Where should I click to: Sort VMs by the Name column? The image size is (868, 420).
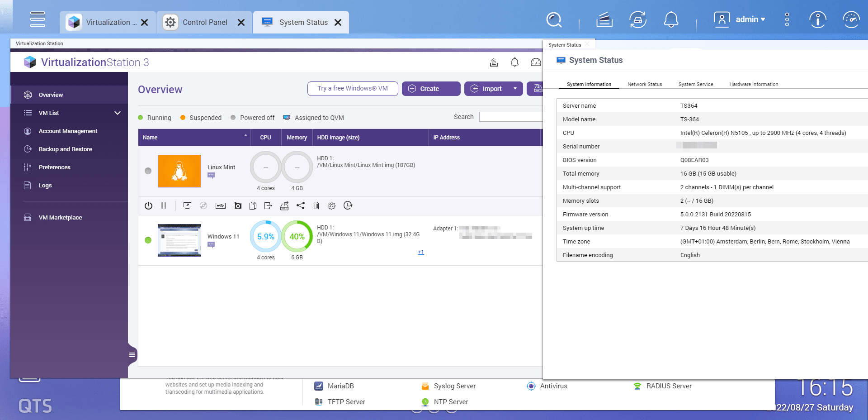[194, 138]
